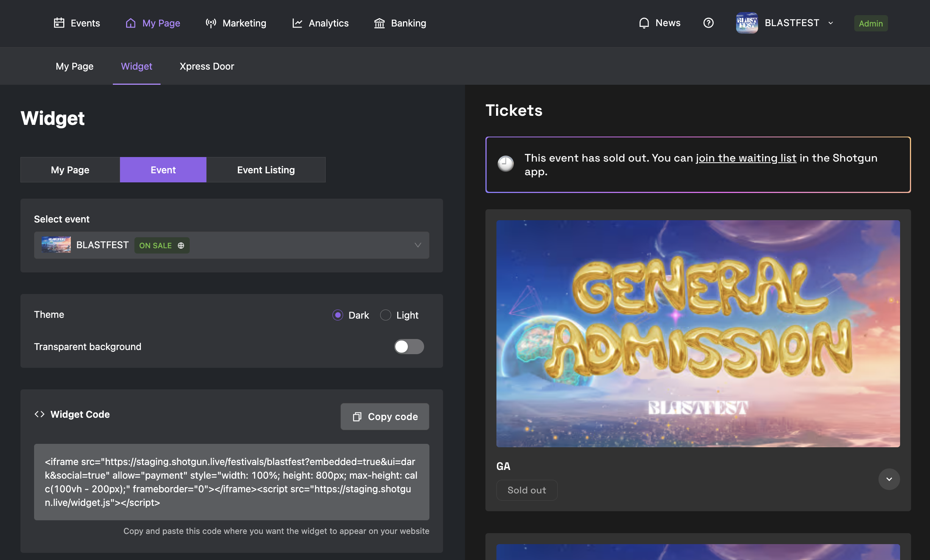Image resolution: width=930 pixels, height=560 pixels.
Task: Click the Events calendar icon
Action: (x=59, y=23)
